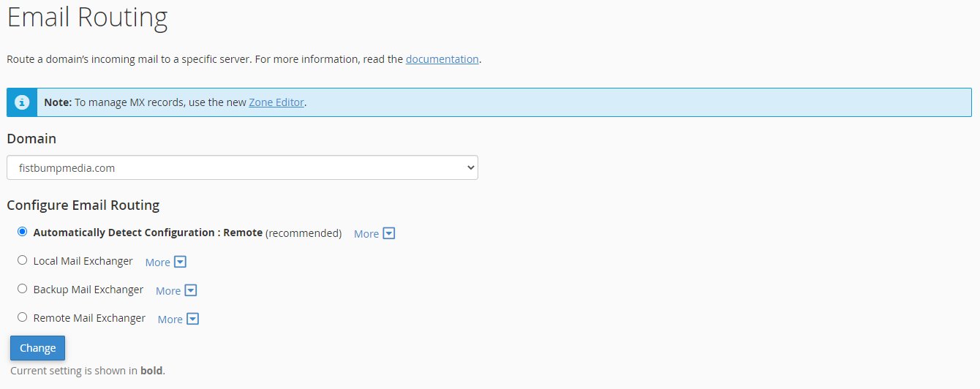Click arrow icon next to Backup Mail Exchanger More
Screen dimensions: 980x389
click(191, 290)
